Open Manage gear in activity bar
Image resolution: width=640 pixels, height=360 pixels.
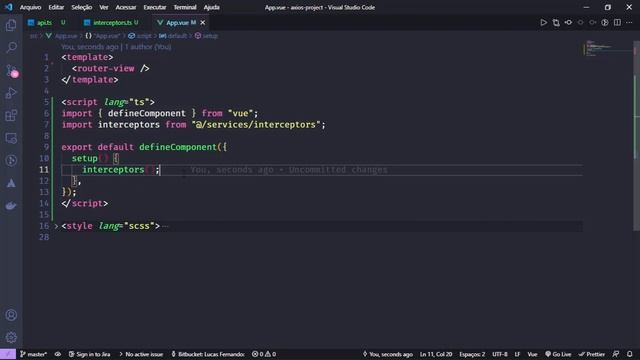coord(11,337)
